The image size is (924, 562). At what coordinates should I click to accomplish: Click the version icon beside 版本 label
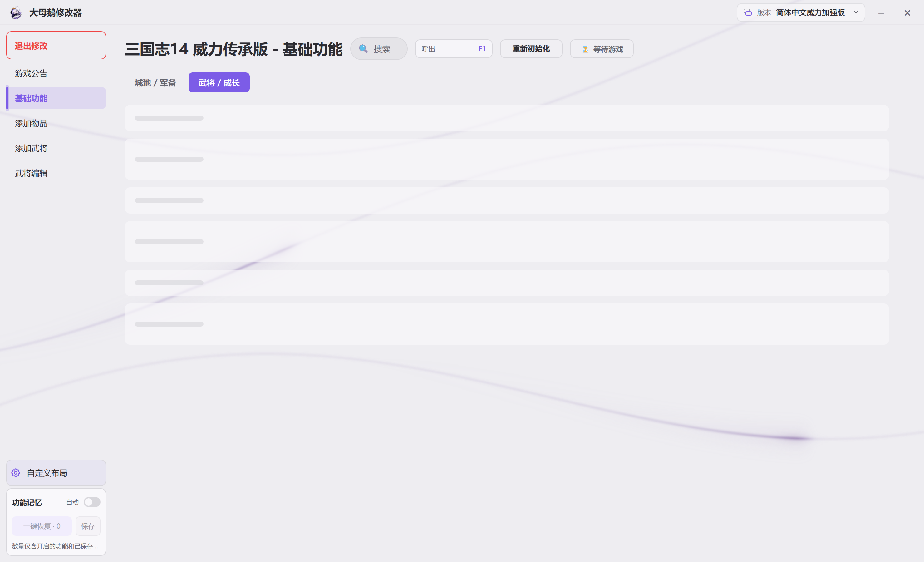point(748,12)
